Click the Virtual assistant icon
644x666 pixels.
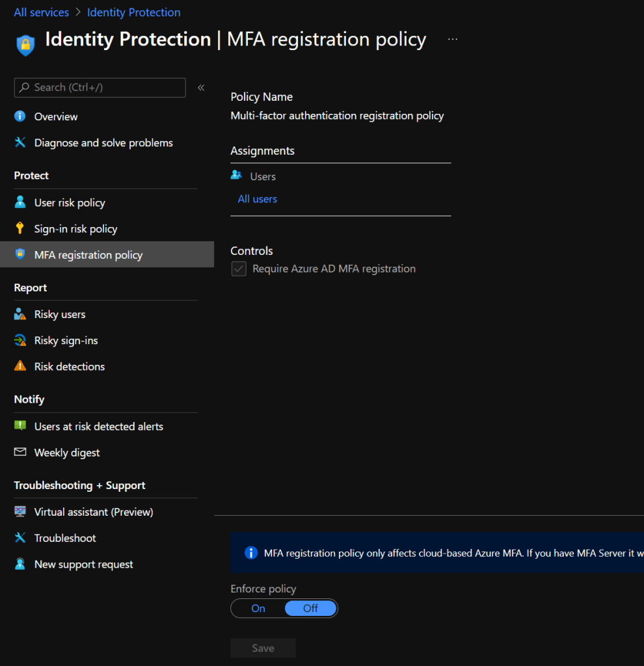coord(20,512)
